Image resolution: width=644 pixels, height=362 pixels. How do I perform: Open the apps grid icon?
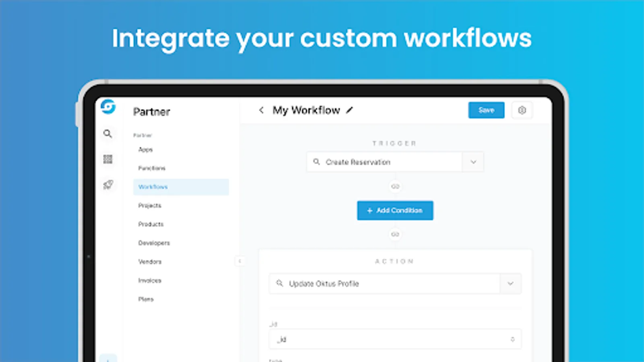[108, 159]
